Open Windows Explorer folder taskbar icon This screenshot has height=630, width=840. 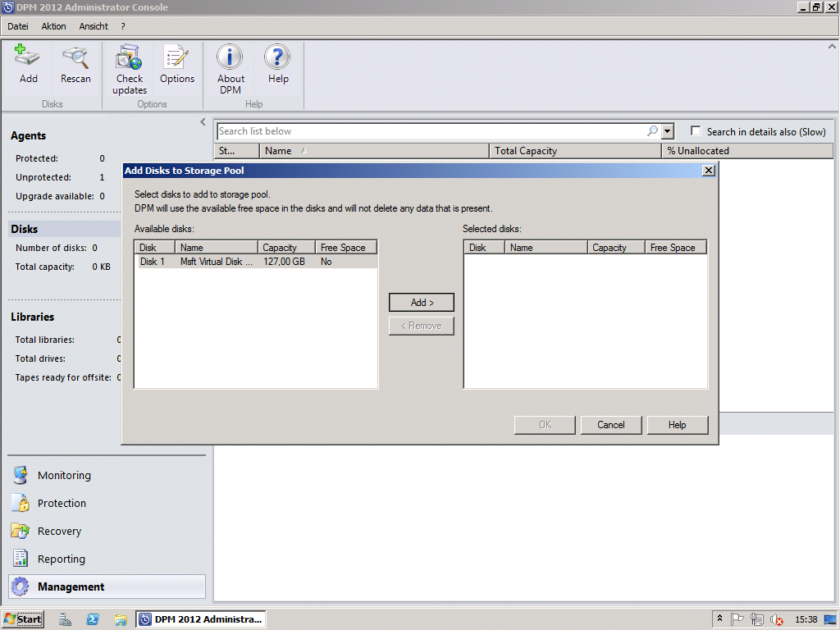coord(121,619)
